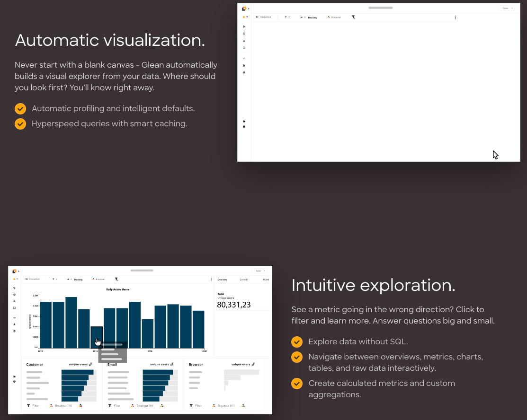Click the color dots icon right of Customer Breakout
Image resolution: width=527 pixels, height=420 pixels.
pos(80,405)
